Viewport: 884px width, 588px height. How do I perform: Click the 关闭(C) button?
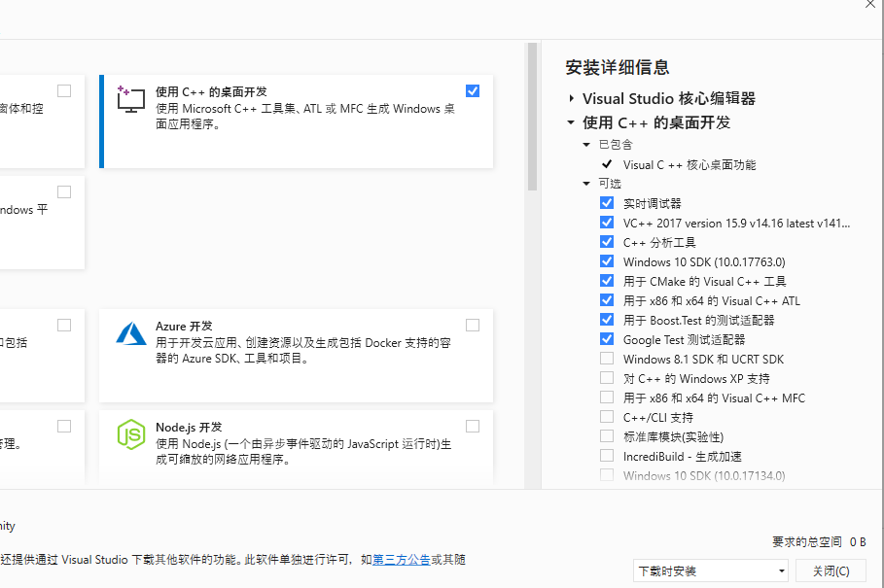coord(831,571)
